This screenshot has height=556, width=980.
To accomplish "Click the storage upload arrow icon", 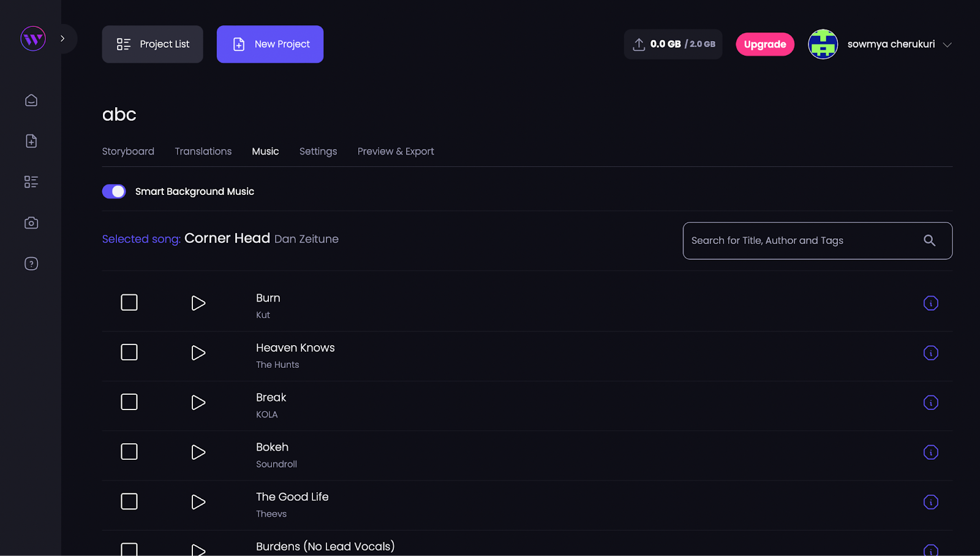I will [x=639, y=44].
